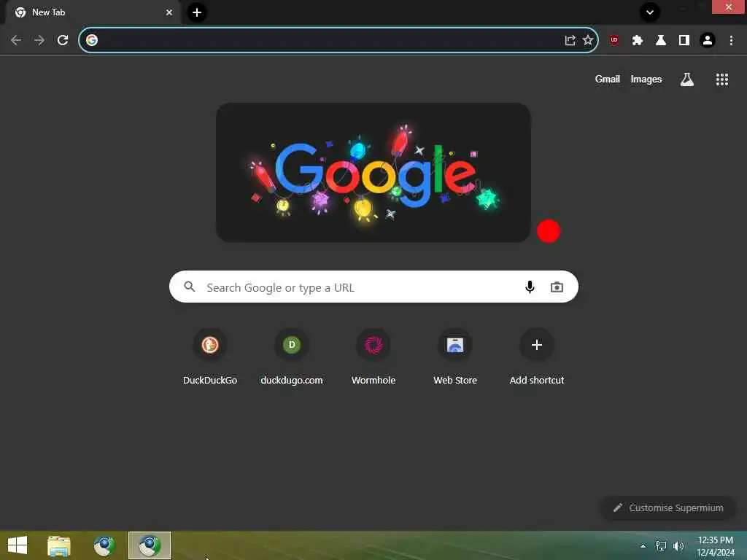Click the Google holiday lights doodle
Image resolution: width=747 pixels, height=560 pixels.
coord(373,172)
